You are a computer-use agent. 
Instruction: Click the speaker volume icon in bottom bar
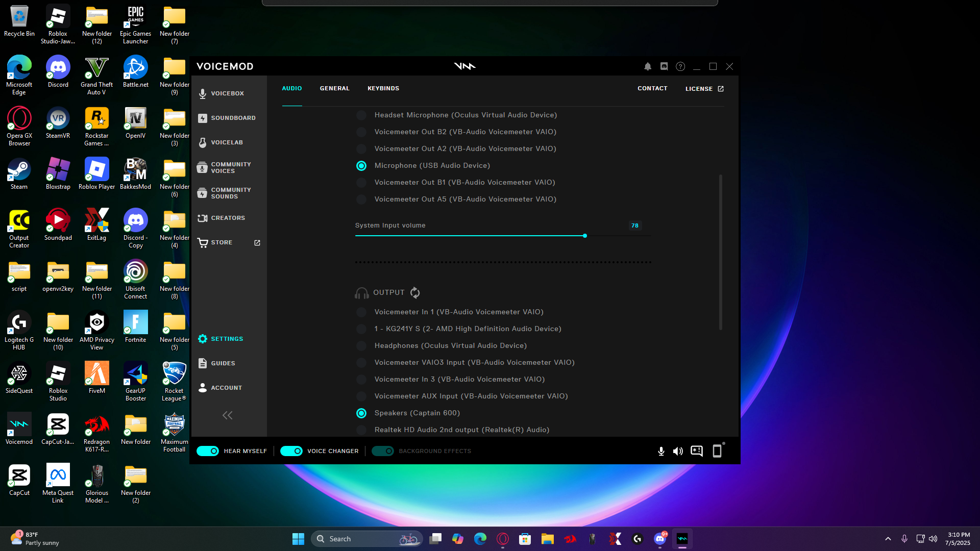pos(678,451)
